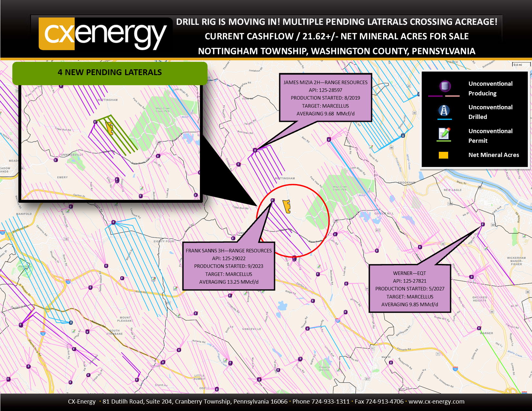This screenshot has height=411, width=532.
Task: Click the well marker at James Mizia pointer tip
Action: pos(255,150)
